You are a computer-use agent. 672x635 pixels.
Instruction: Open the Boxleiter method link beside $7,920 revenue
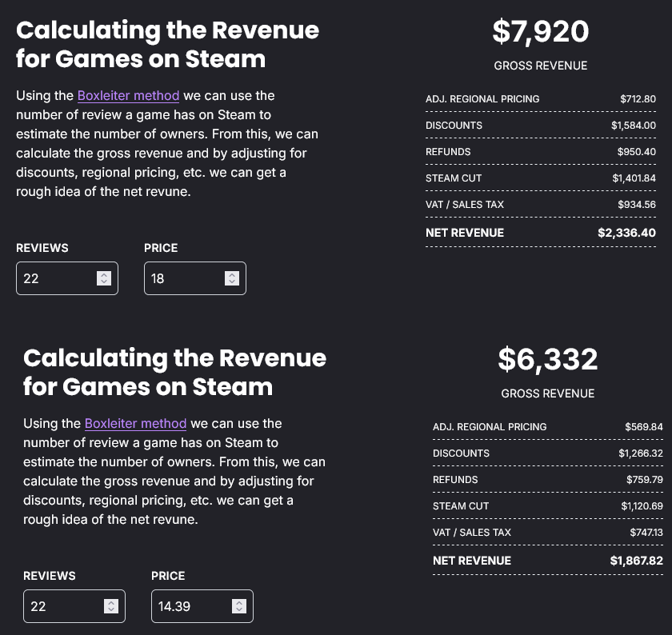tap(128, 95)
